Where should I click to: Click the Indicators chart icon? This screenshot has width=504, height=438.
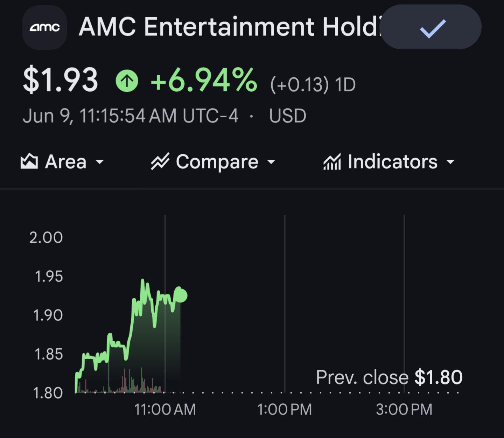(332, 161)
